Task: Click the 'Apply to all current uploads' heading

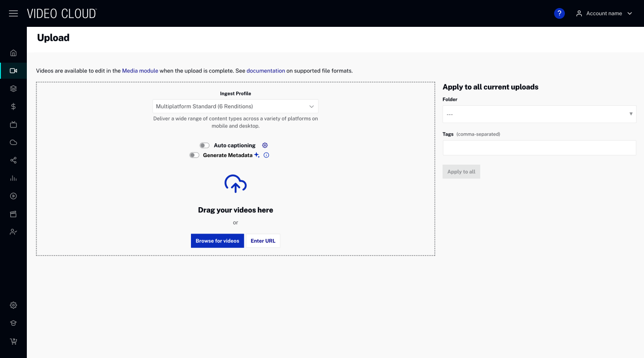Action: point(491,87)
